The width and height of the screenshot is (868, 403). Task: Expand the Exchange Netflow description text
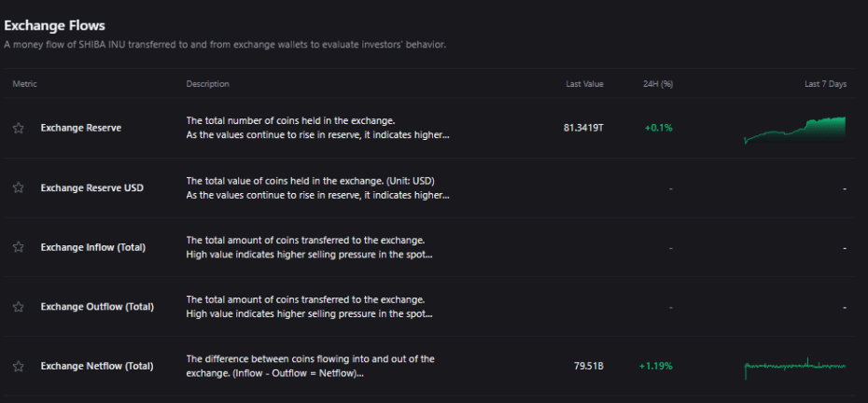click(x=275, y=373)
